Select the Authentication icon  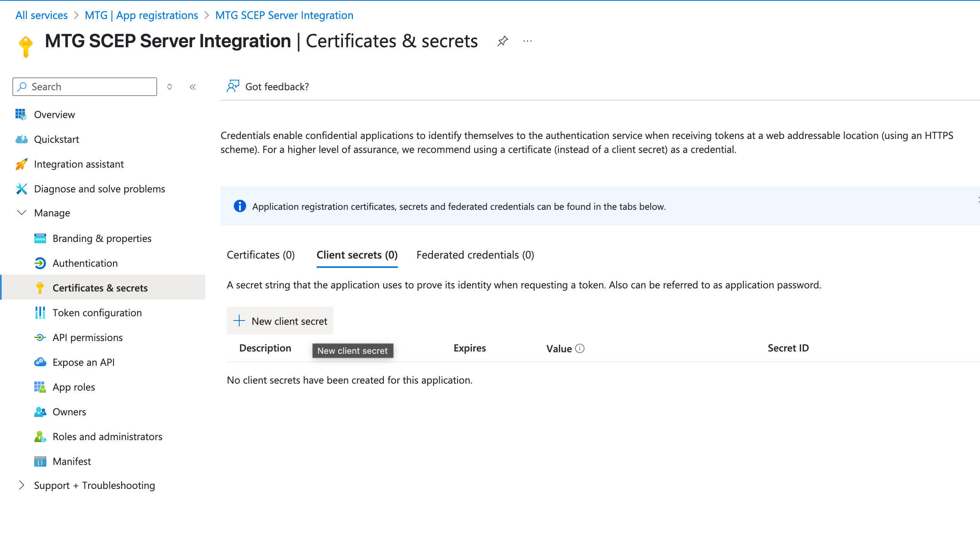click(x=40, y=263)
